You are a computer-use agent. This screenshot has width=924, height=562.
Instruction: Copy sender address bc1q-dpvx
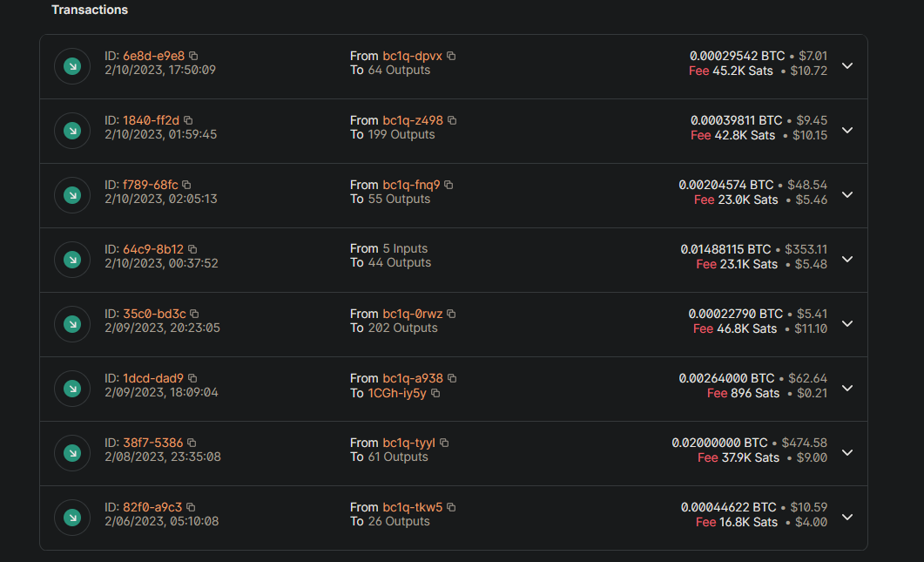451,55
